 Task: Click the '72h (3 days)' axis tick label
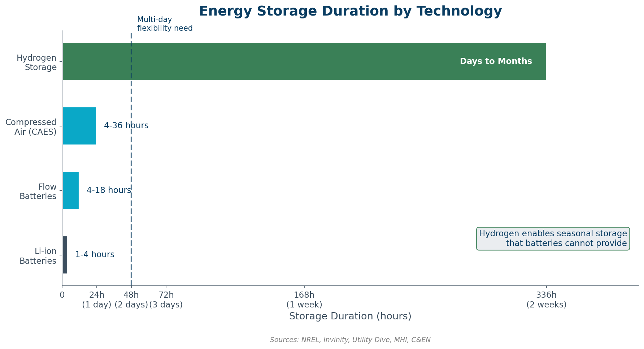166,300
